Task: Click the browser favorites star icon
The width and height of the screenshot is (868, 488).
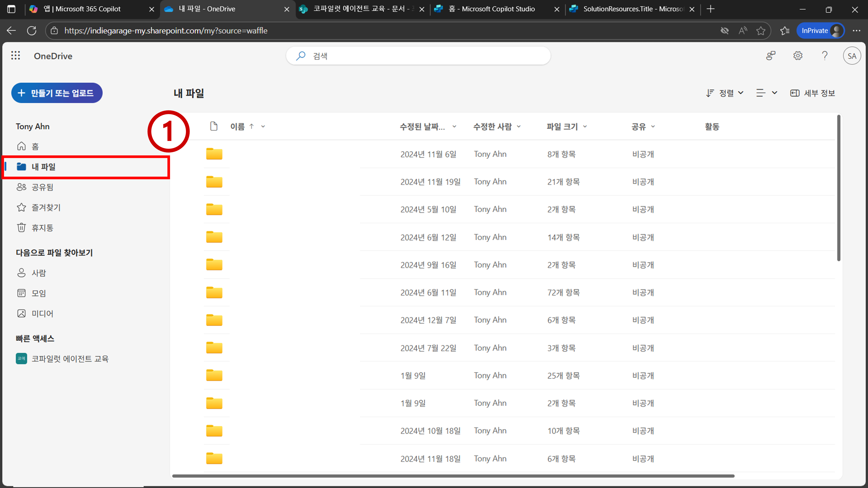Action: (x=761, y=31)
